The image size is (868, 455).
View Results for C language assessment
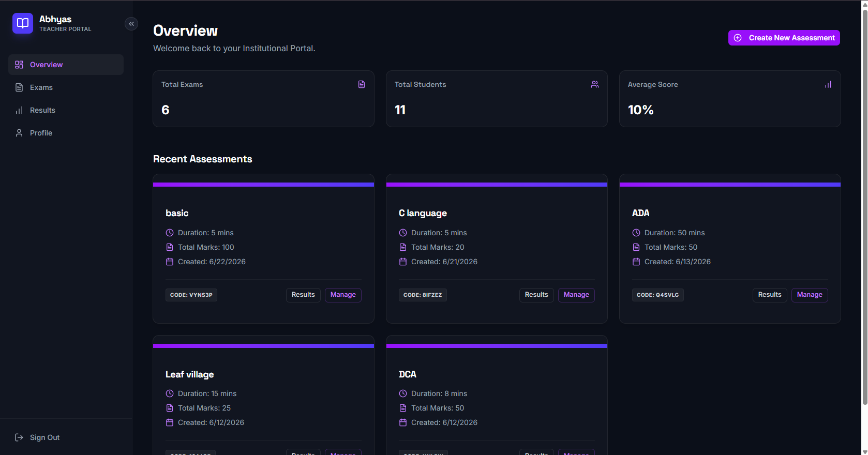pos(536,295)
